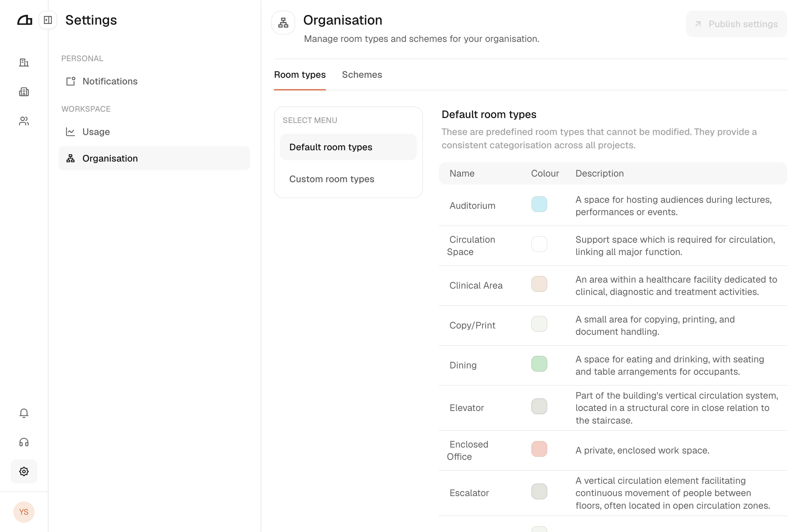
Task: Click the app logo icon
Action: [24, 20]
